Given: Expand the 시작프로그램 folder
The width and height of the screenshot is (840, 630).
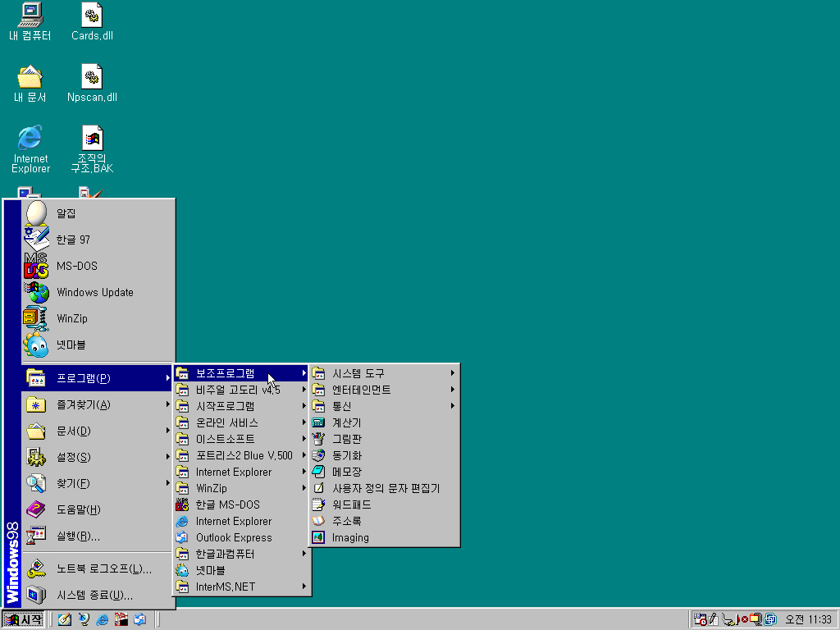Looking at the screenshot, I should pos(241,406).
